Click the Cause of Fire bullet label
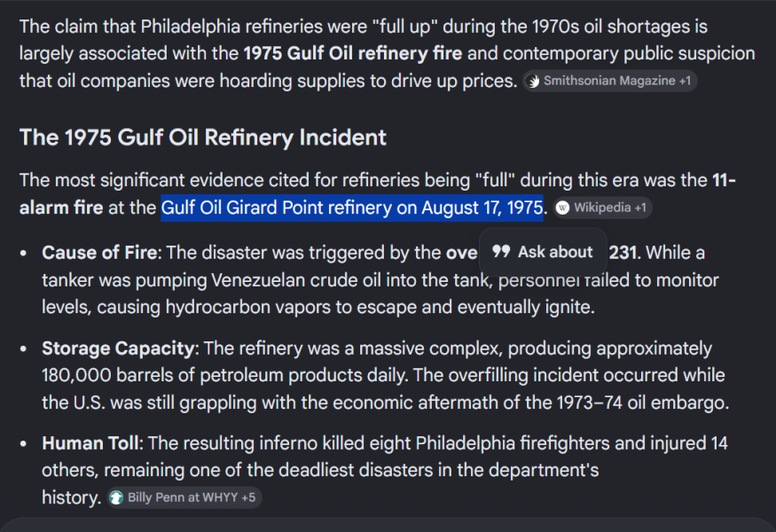The width and height of the screenshot is (776, 532). click(x=101, y=253)
